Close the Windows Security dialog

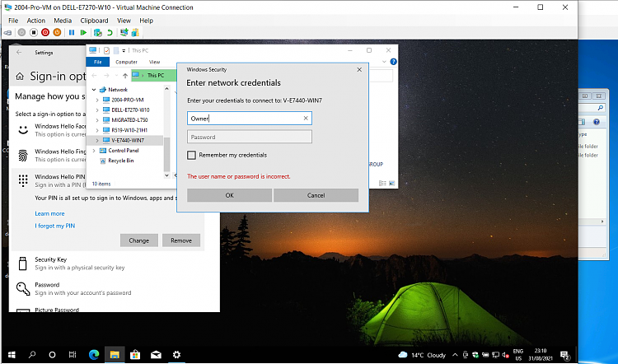pos(359,70)
